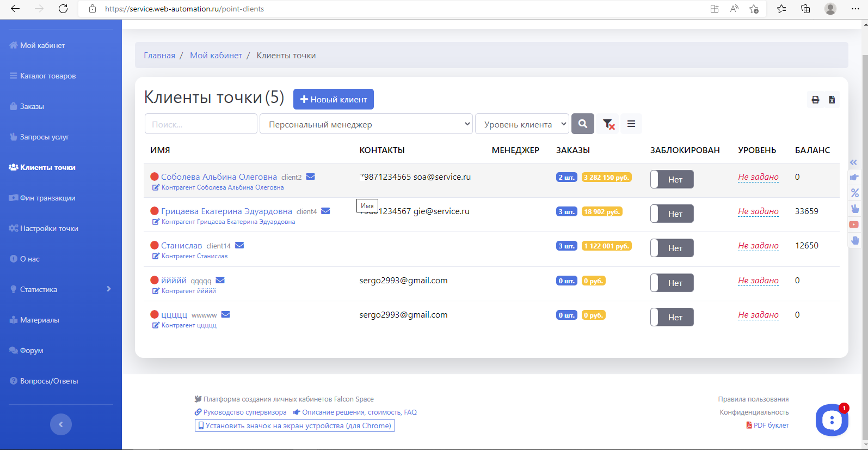
Task: Toggle blocked switch for Соболева Альбина Олеговна
Action: [672, 179]
